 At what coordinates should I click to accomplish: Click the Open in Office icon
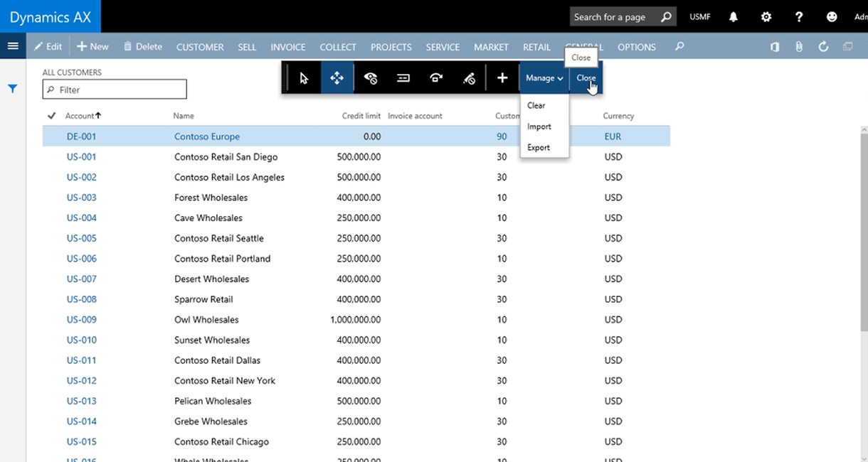click(775, 47)
